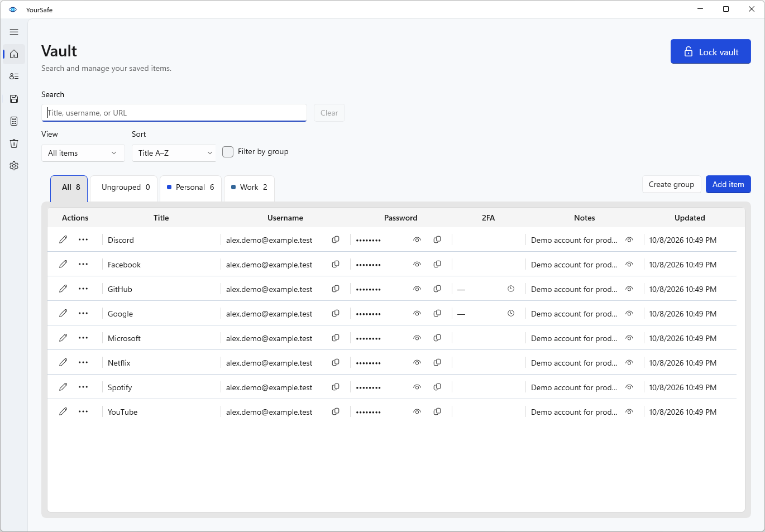
Task: Click the Lock vault button
Action: [711, 51]
